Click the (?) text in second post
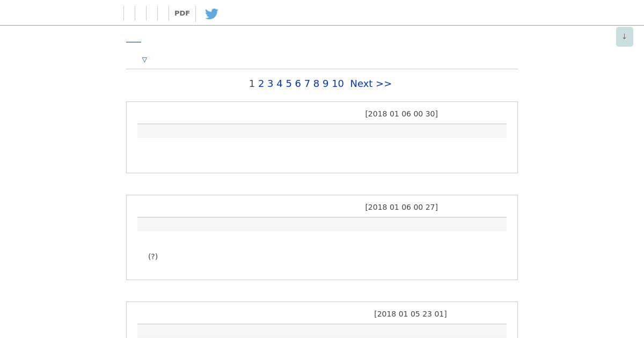644x338 pixels. tap(153, 256)
